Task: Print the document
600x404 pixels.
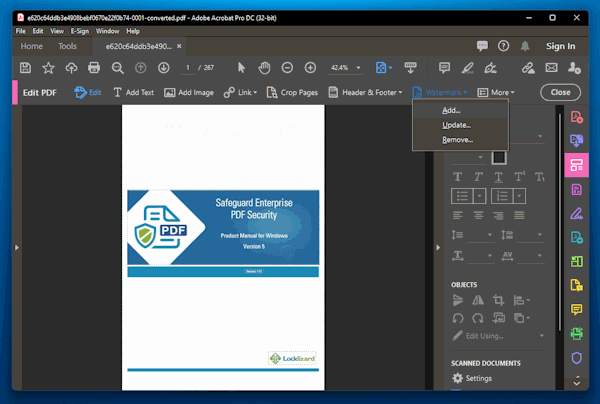Action: point(94,68)
